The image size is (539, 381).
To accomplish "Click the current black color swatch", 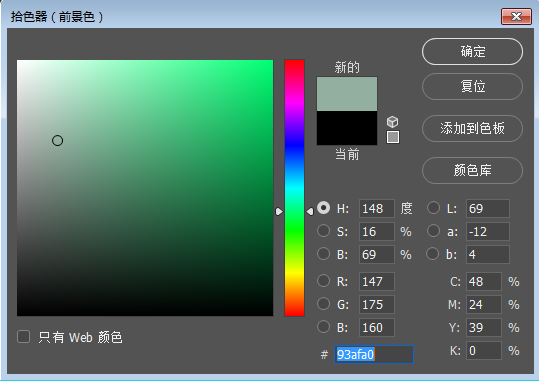I will [x=347, y=128].
